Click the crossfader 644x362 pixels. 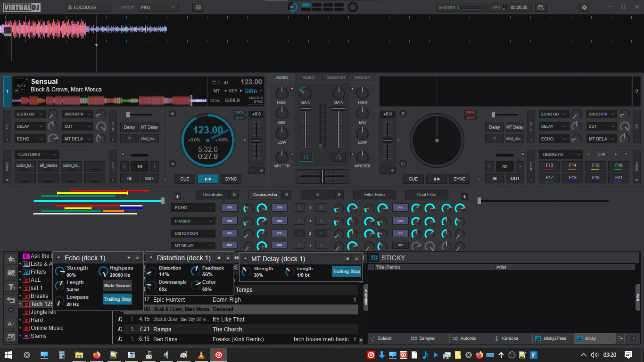(322, 176)
